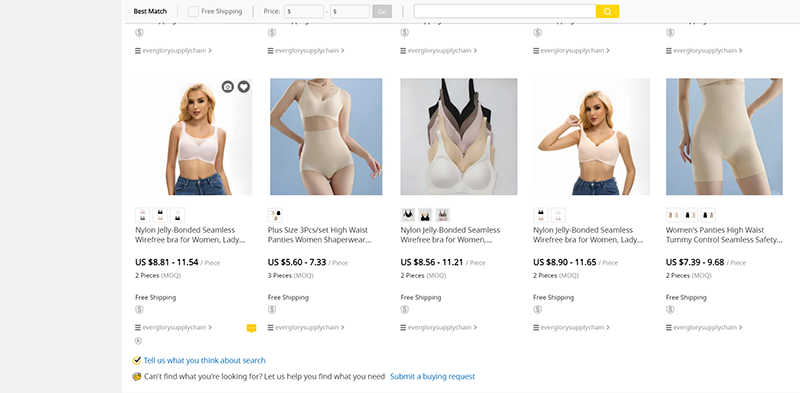The height and width of the screenshot is (393, 800).
Task: Click the US $5.60 - 7.33 price text
Action: (297, 262)
